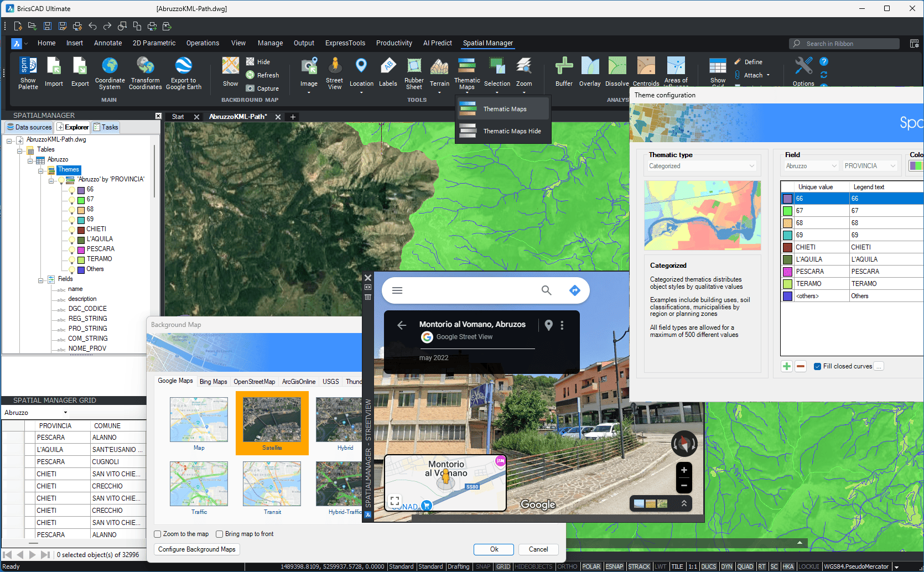
Task: Switch to Data sources tab
Action: pyautogui.click(x=29, y=127)
